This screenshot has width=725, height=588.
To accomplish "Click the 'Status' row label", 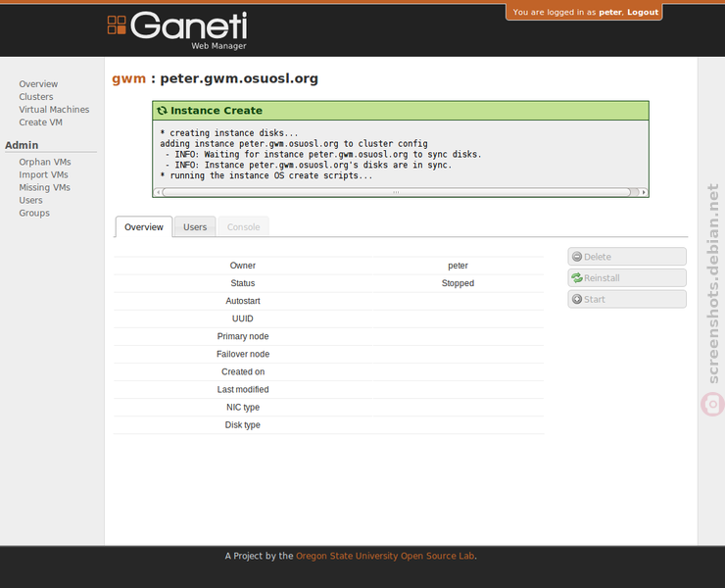I will tap(243, 283).
